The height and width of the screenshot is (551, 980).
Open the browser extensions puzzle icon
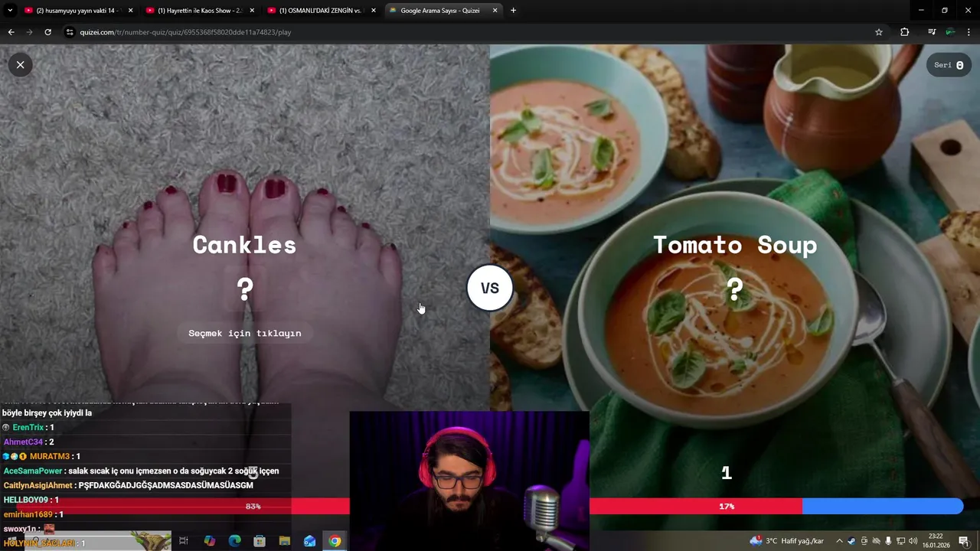[x=905, y=32]
